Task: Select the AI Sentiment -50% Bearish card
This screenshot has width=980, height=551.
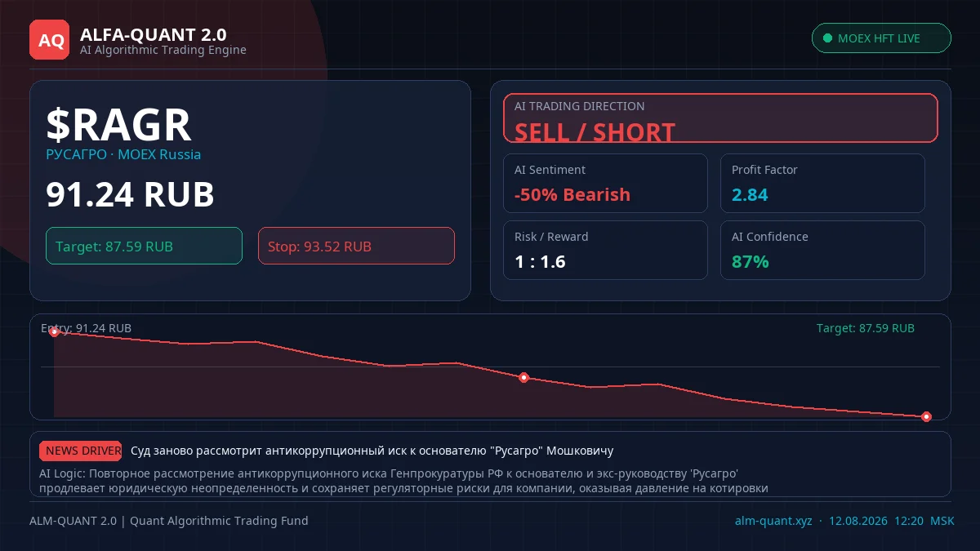Action: 605,183
